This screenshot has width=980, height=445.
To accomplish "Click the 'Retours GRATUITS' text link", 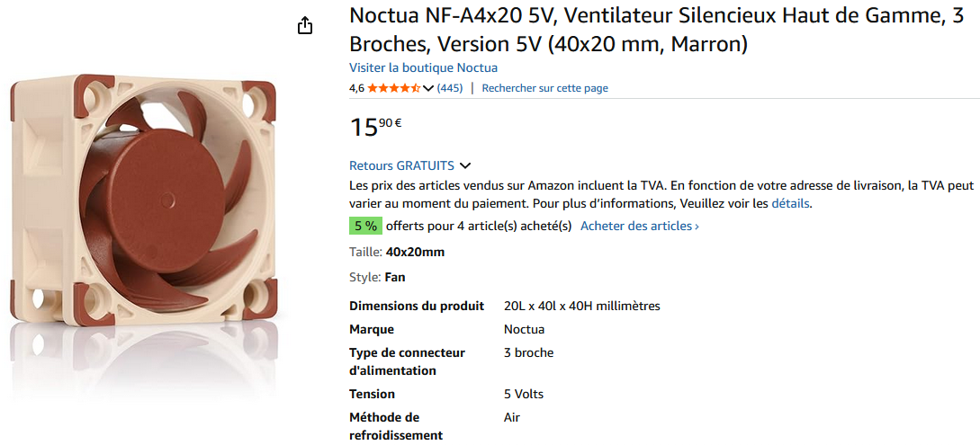I will pyautogui.click(x=401, y=165).
